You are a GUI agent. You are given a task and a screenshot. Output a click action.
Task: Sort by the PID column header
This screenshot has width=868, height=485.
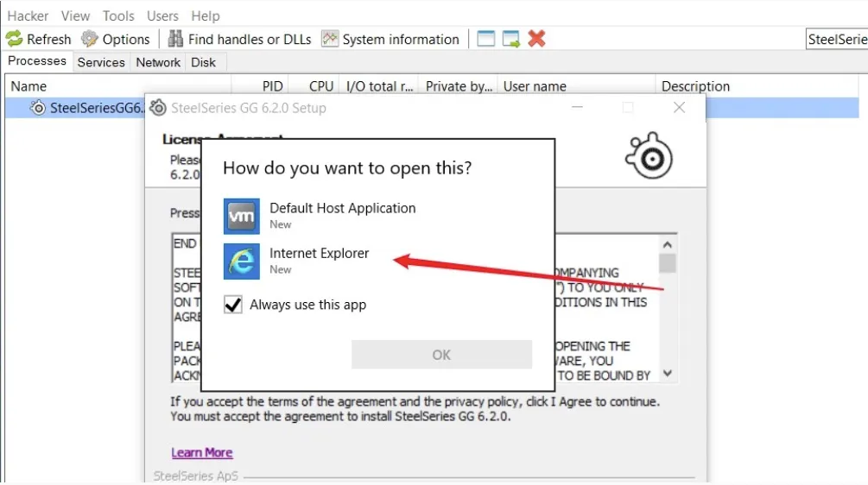coord(259,86)
